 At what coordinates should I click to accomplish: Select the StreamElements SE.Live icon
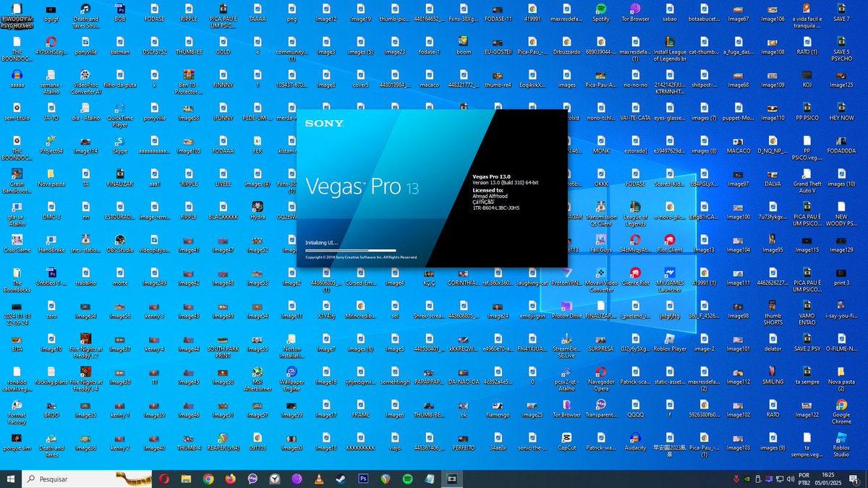[566, 346]
